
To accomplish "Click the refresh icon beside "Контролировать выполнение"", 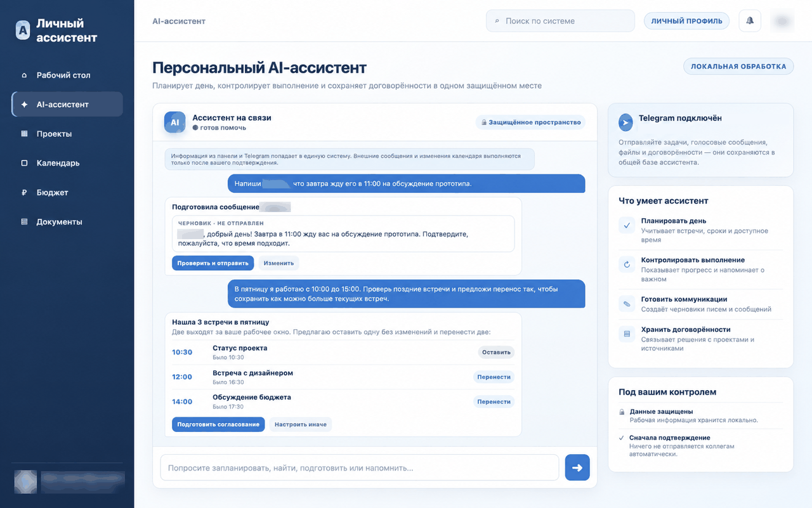I will coord(627,264).
